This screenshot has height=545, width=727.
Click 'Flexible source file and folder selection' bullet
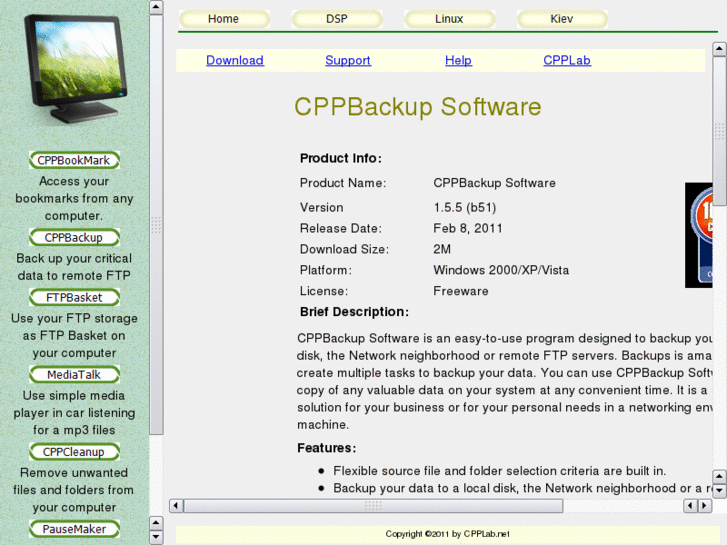(499, 471)
